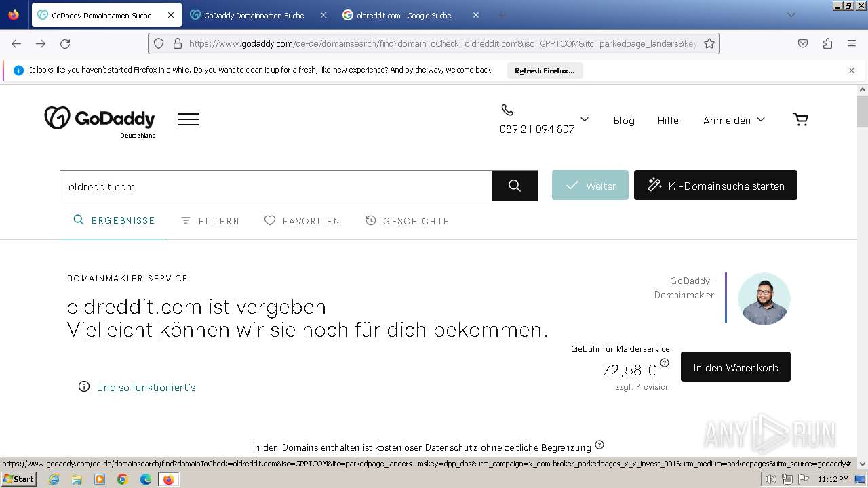Click the domain broker avatar photo
This screenshot has height=488, width=868.
(x=764, y=299)
